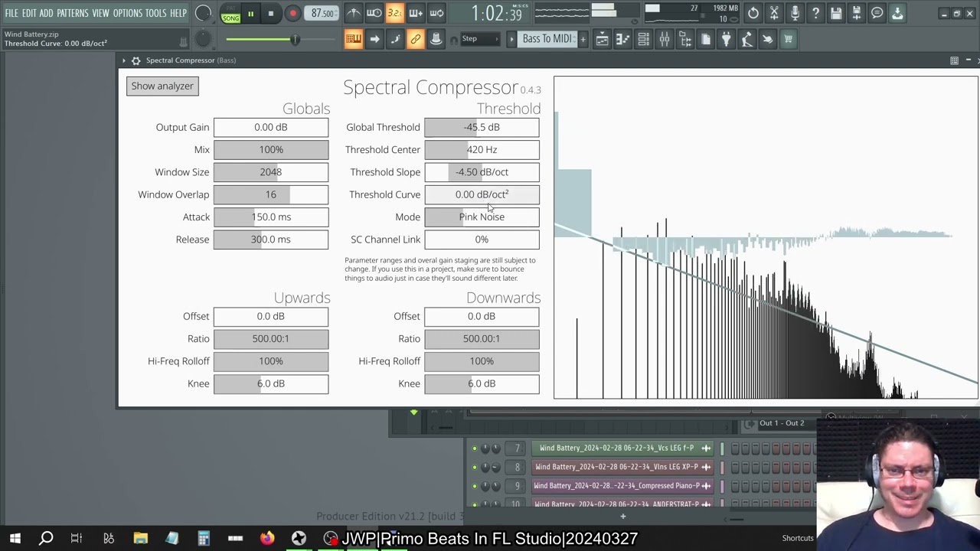The image size is (980, 551).
Task: Open the FILE menu
Action: (x=11, y=14)
